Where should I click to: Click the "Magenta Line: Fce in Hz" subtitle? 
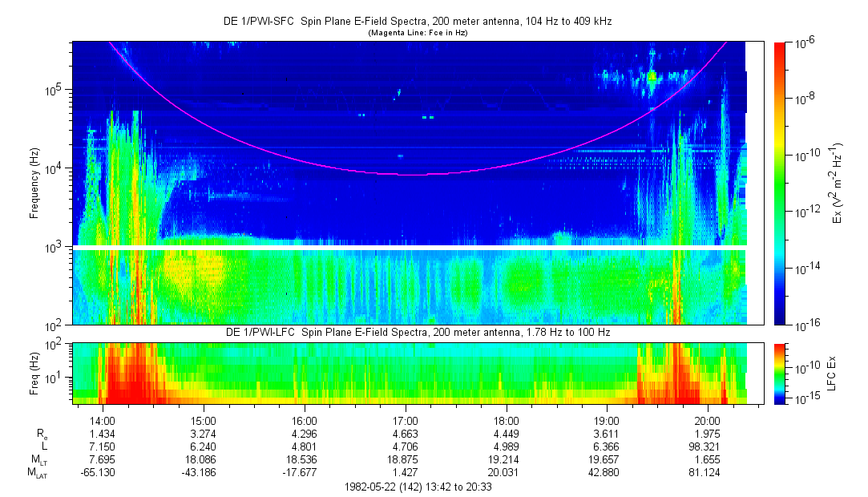point(417,33)
